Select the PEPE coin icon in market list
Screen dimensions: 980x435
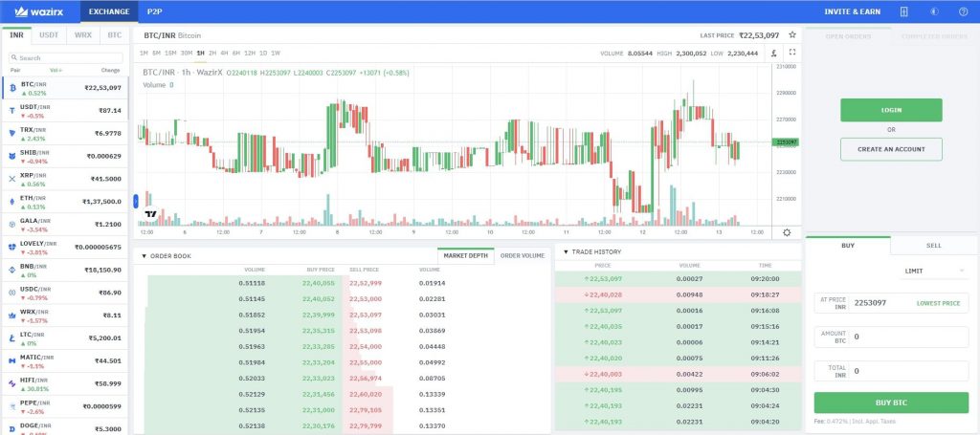click(11, 406)
